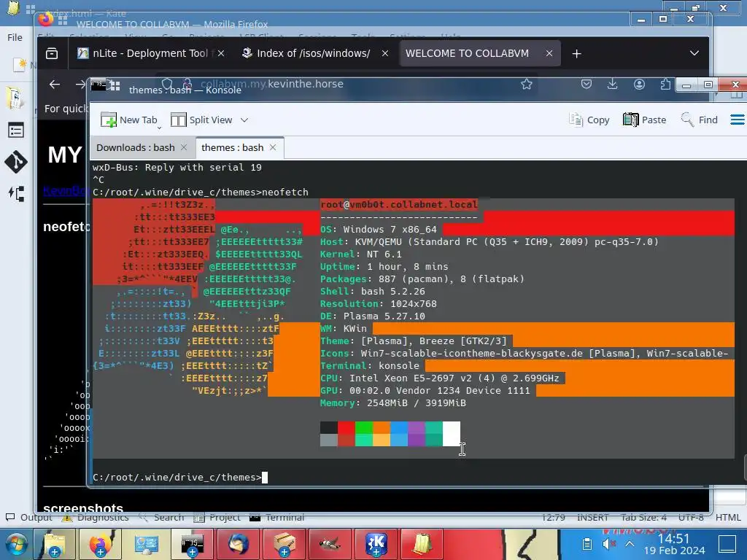The image size is (747, 560).
Task: Open the Start menu orb
Action: click(x=16, y=544)
